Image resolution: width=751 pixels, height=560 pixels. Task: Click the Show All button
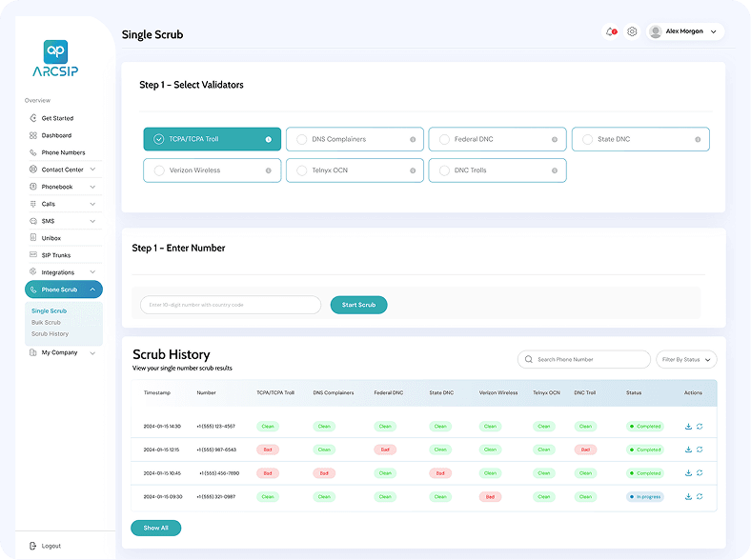155,528
